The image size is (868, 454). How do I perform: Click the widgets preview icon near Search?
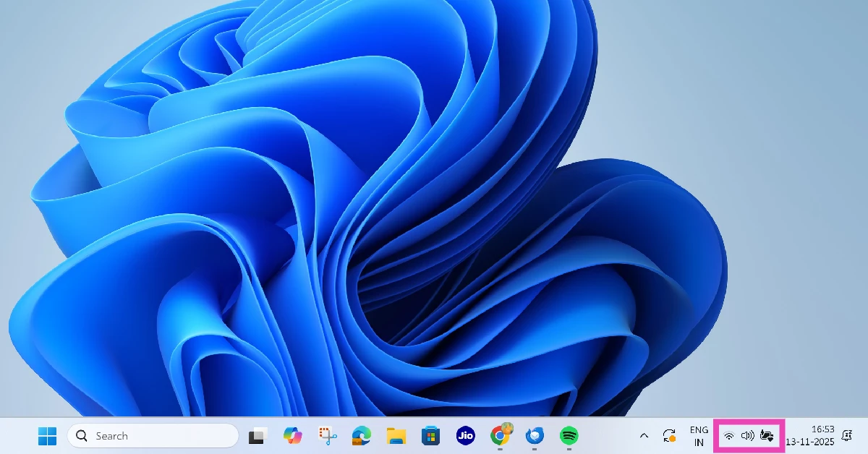[x=258, y=436]
